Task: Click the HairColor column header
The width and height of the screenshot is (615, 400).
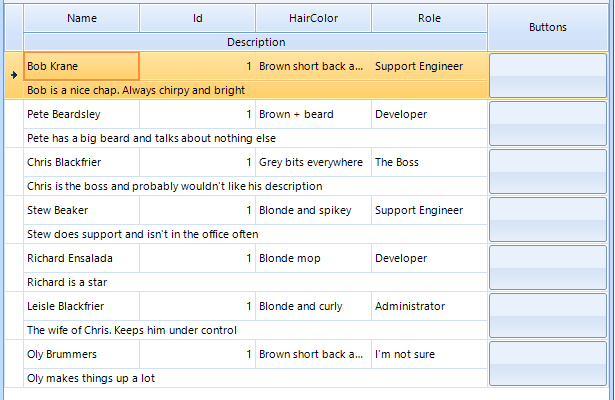Action: tap(313, 18)
